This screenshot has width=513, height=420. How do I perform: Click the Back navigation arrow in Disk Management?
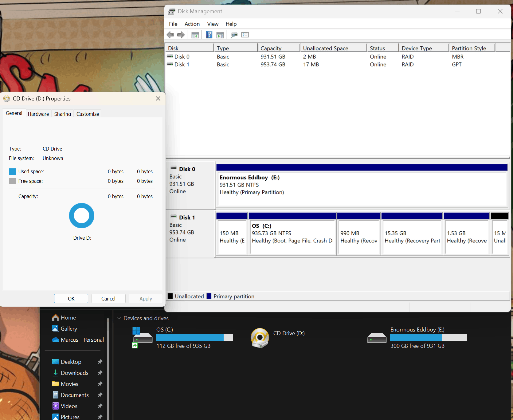170,34
